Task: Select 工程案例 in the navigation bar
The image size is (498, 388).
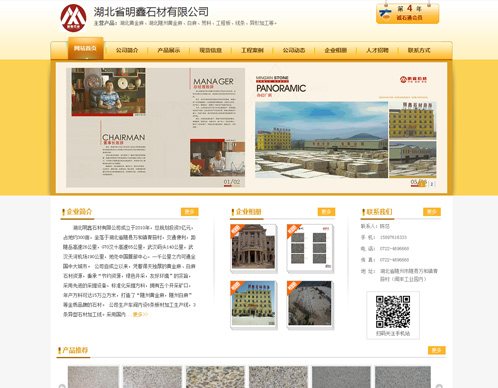Action: pos(252,50)
